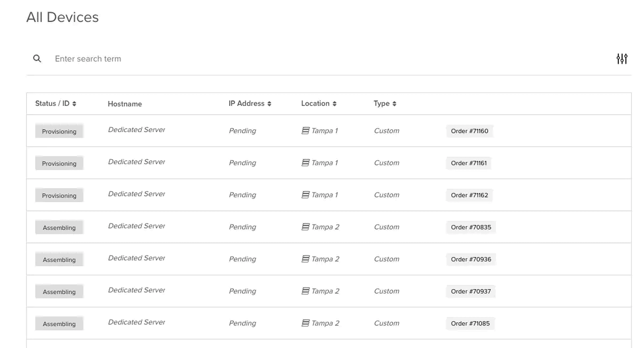This screenshot has height=348, width=644.
Task: Open Order #70835 badge
Action: coord(471,227)
